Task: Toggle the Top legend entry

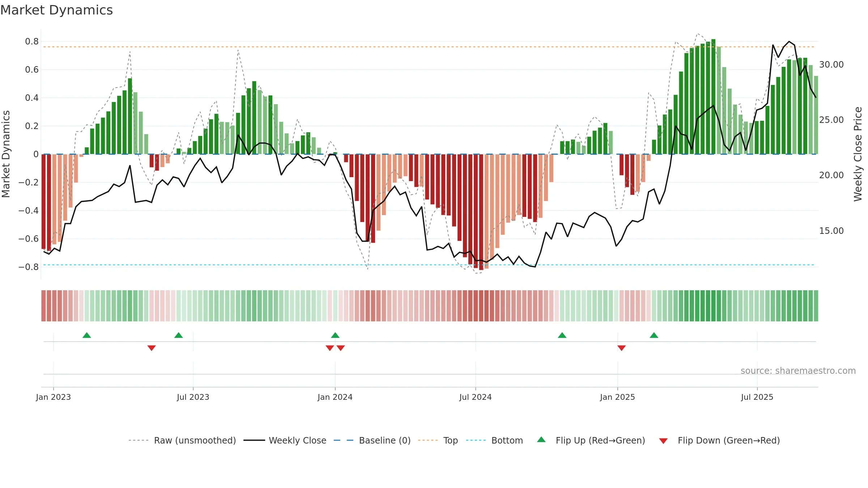Action: [438, 440]
